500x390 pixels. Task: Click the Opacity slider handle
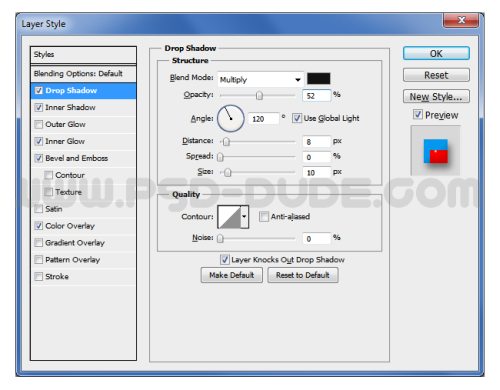pyautogui.click(x=259, y=96)
